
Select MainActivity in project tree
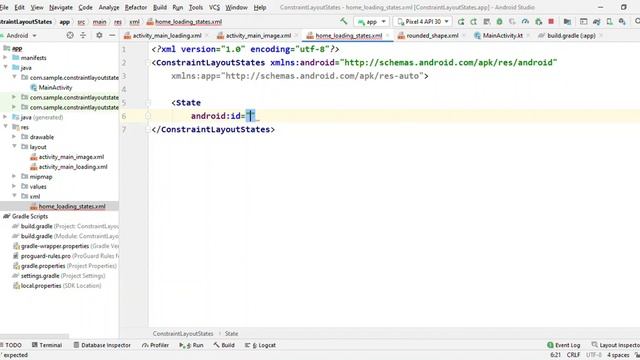click(55, 87)
